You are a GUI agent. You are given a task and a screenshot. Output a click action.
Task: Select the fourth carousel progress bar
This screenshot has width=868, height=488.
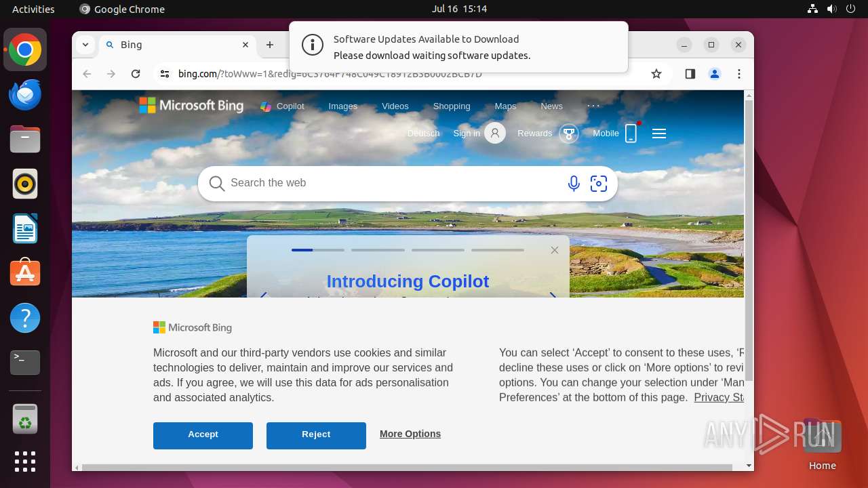[498, 250]
